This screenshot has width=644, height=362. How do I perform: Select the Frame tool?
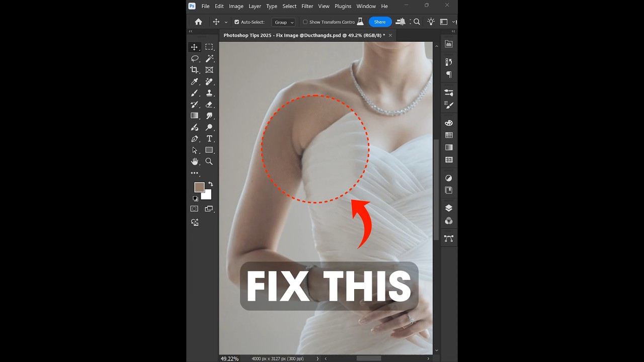click(209, 70)
